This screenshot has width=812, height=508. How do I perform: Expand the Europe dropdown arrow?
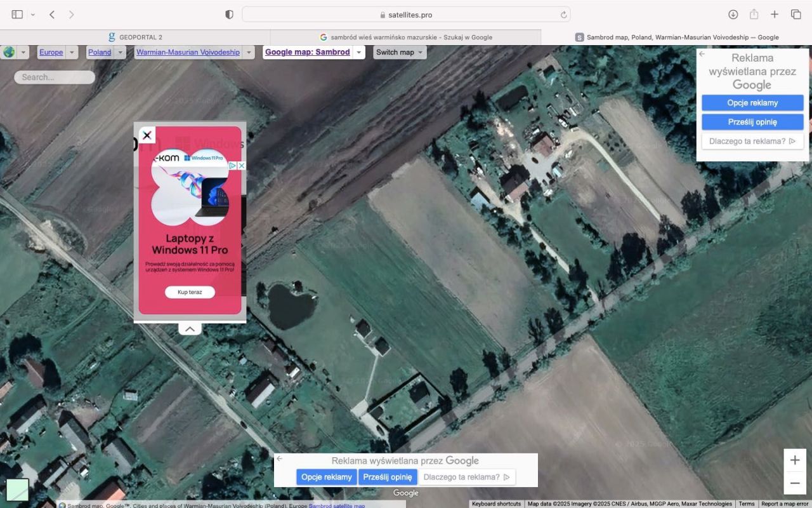[72, 52]
